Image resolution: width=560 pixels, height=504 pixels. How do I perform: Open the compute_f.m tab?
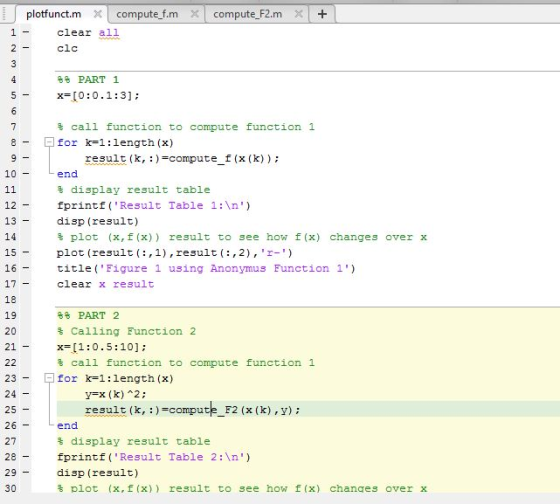(147, 14)
